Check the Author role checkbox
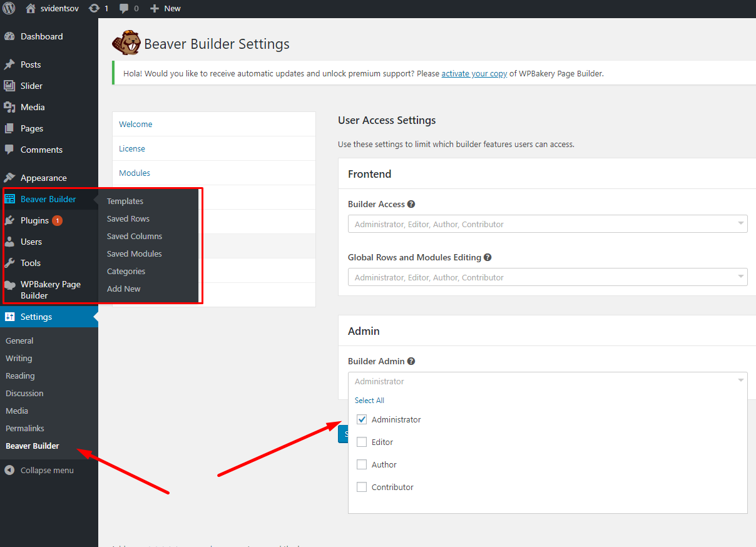Image resolution: width=756 pixels, height=547 pixels. 362,464
